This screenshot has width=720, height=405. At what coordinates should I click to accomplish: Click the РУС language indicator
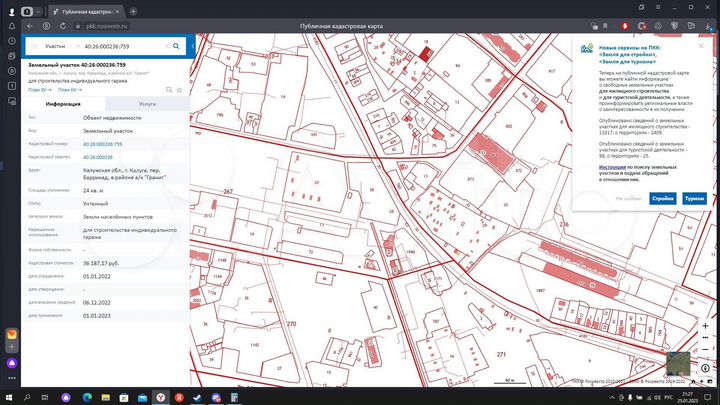tap(669, 398)
